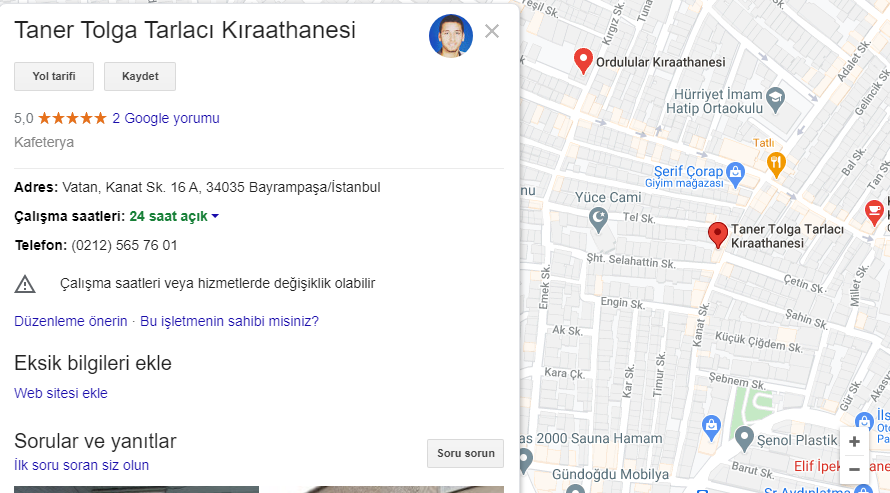Open the Tatlı restaurant marker
The image size is (890, 493).
click(775, 164)
